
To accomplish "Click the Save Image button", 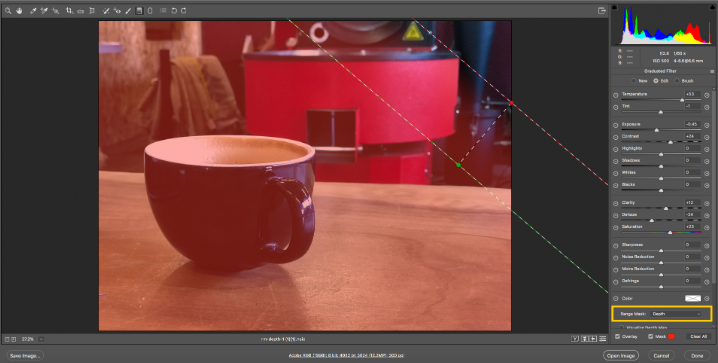I will [25, 356].
